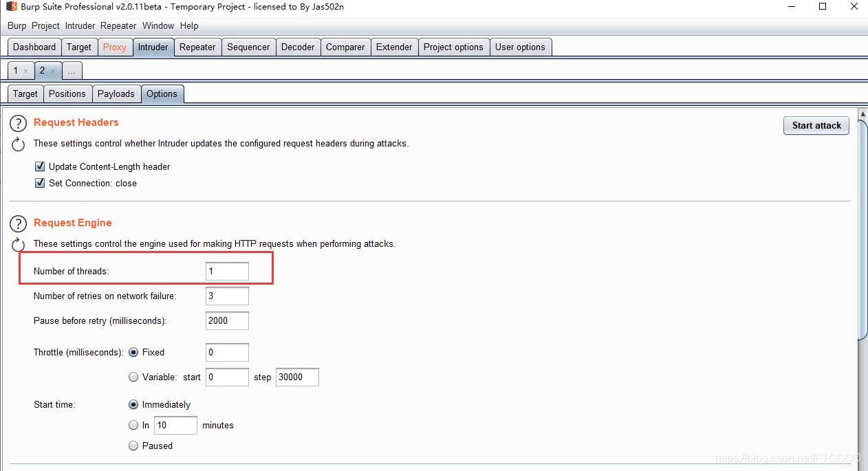Open the Burp menu
The width and height of the screenshot is (868, 471).
tap(17, 25)
